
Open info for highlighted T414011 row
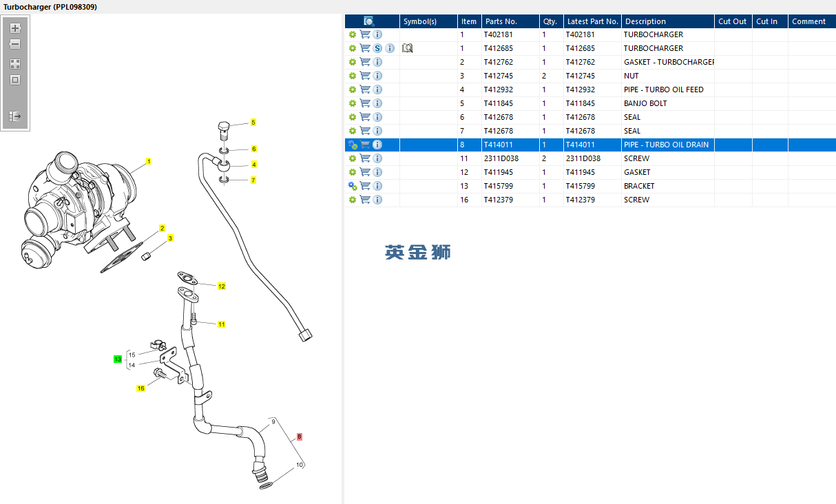pos(377,145)
